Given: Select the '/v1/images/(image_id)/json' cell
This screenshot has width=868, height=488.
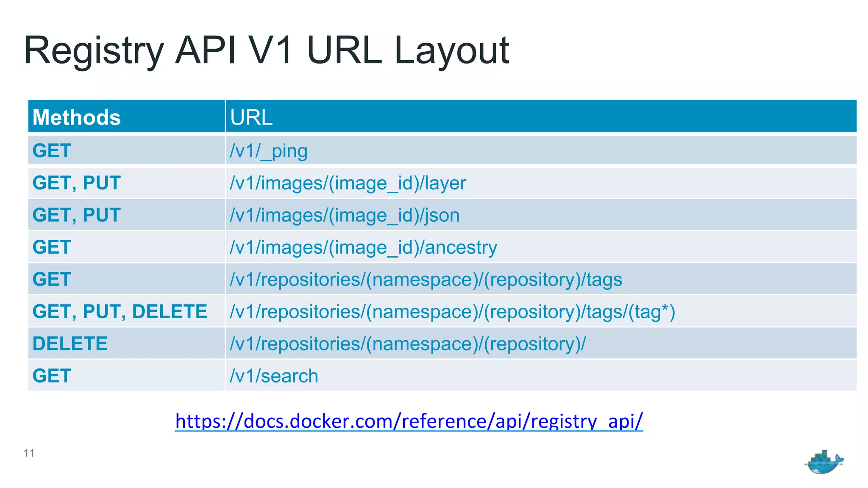Looking at the screenshot, I should pyautogui.click(x=541, y=215).
